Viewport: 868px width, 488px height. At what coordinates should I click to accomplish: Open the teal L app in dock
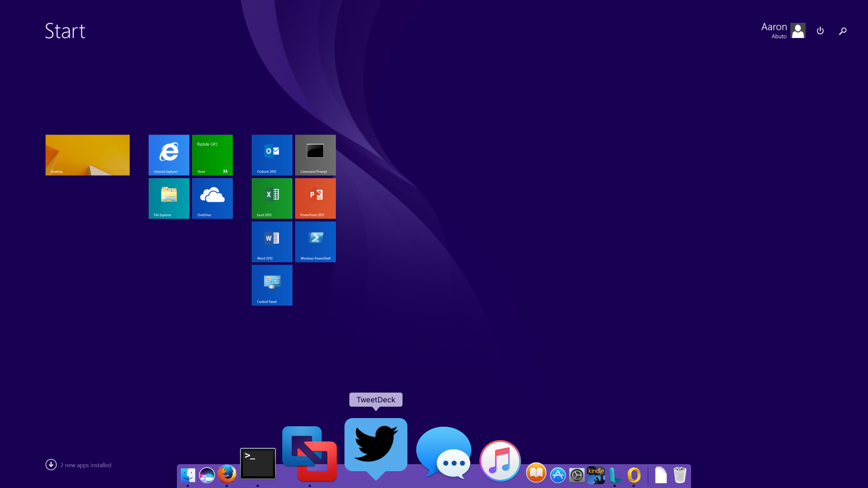coord(615,475)
